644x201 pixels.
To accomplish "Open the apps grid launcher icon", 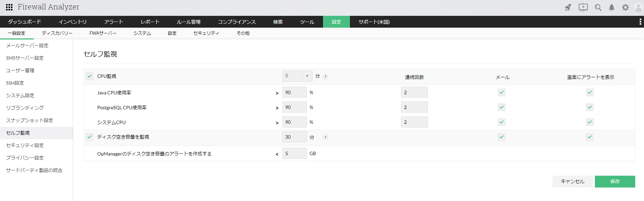I will [9, 7].
